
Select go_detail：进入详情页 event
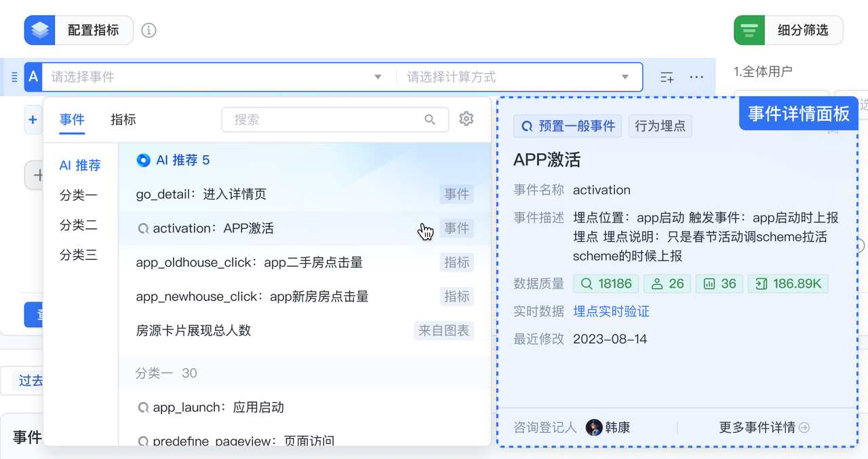[201, 195]
